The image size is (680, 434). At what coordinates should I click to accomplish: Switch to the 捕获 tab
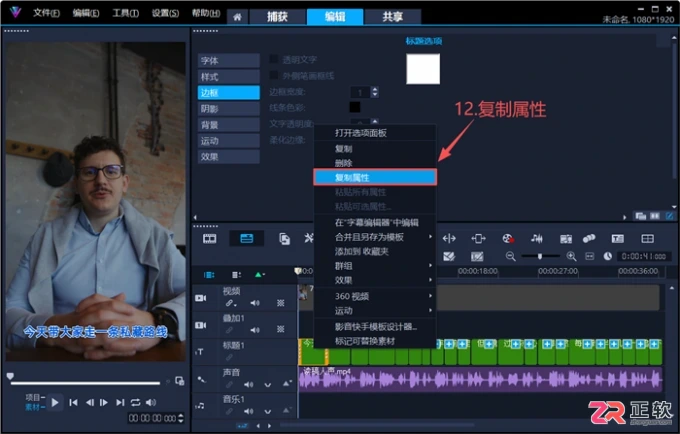click(277, 17)
